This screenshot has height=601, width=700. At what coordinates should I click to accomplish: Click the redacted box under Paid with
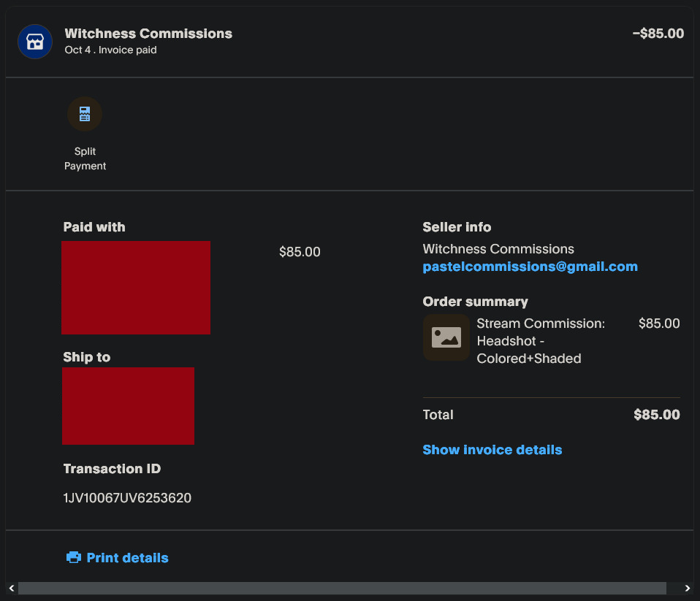coord(136,288)
